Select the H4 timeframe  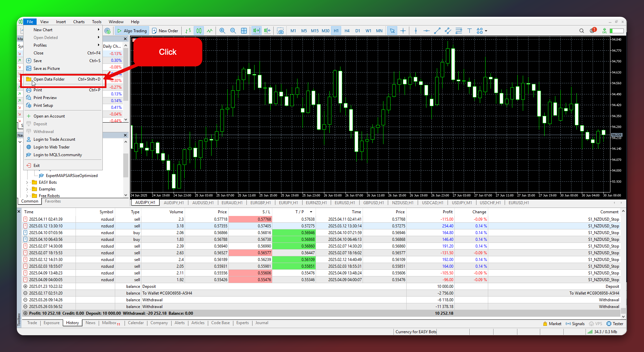point(347,31)
